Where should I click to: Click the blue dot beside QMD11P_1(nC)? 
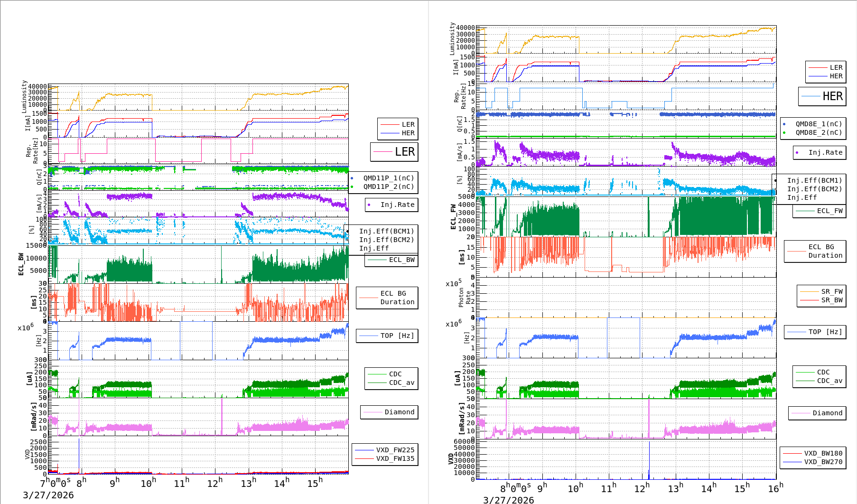click(352, 178)
